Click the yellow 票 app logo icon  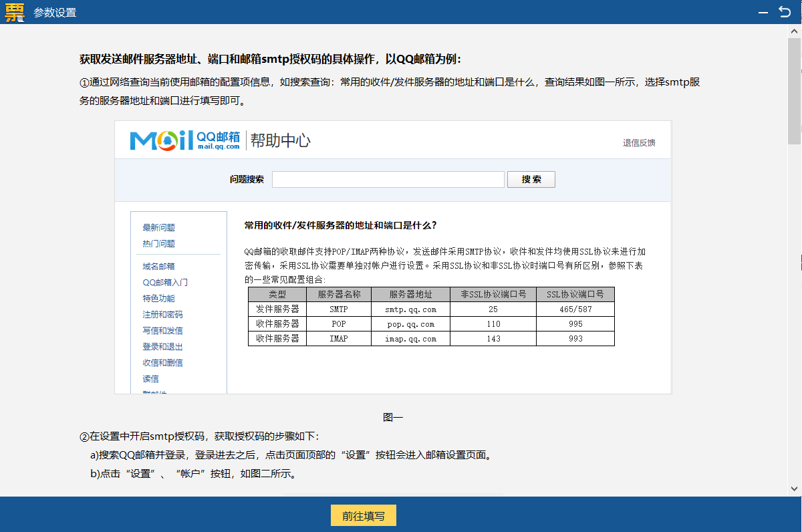14,12
